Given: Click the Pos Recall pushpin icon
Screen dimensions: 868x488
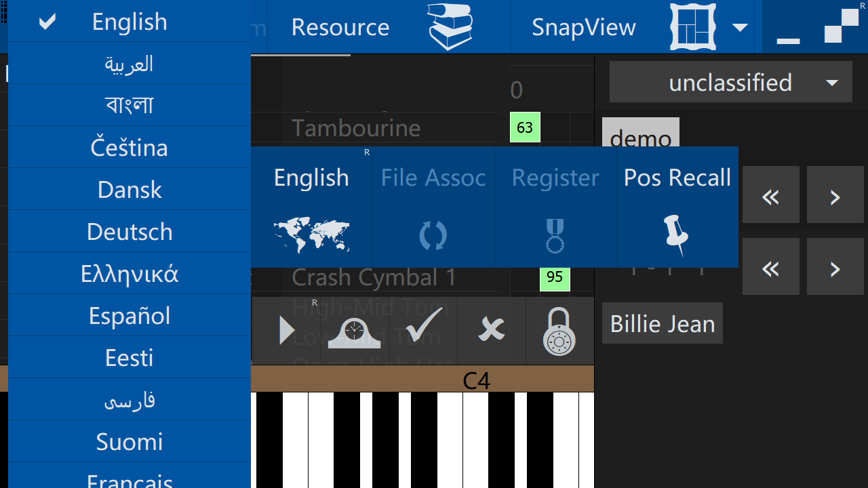Looking at the screenshot, I should tap(676, 235).
